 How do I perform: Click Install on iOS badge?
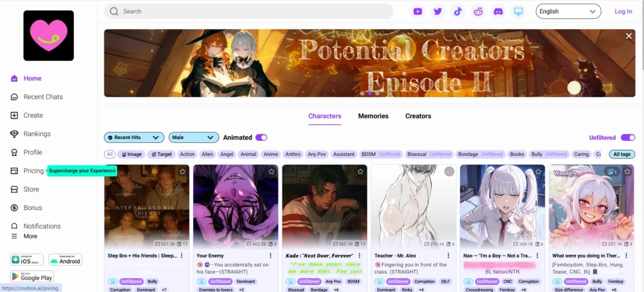[x=27, y=259]
